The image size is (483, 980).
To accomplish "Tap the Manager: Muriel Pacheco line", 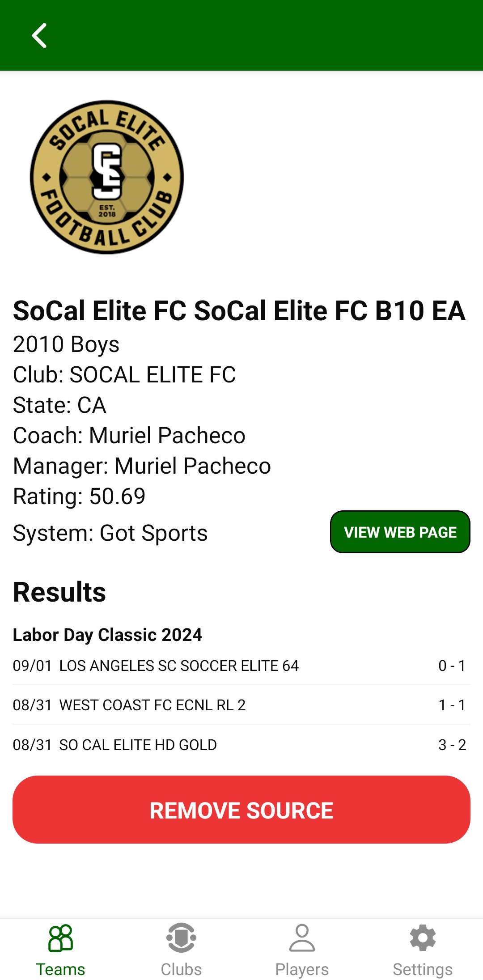I will pos(142,466).
